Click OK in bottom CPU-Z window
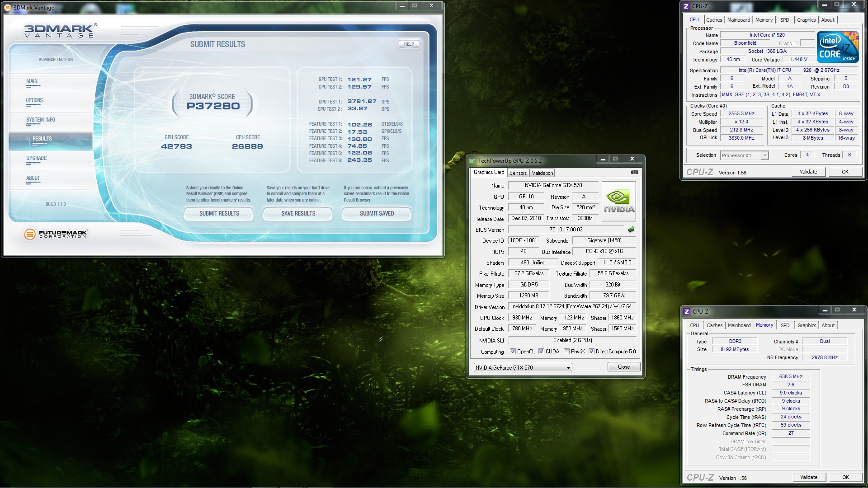 (845, 477)
